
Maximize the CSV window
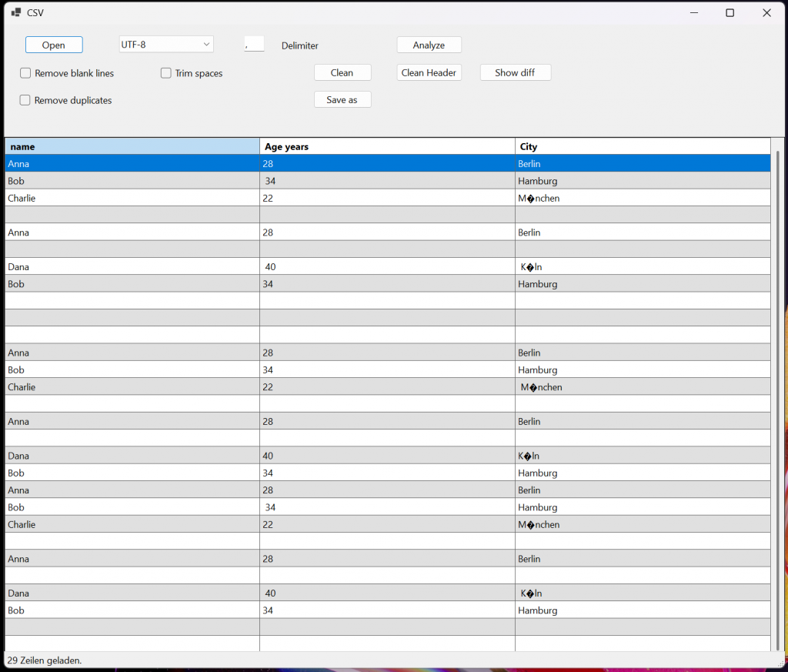point(730,12)
